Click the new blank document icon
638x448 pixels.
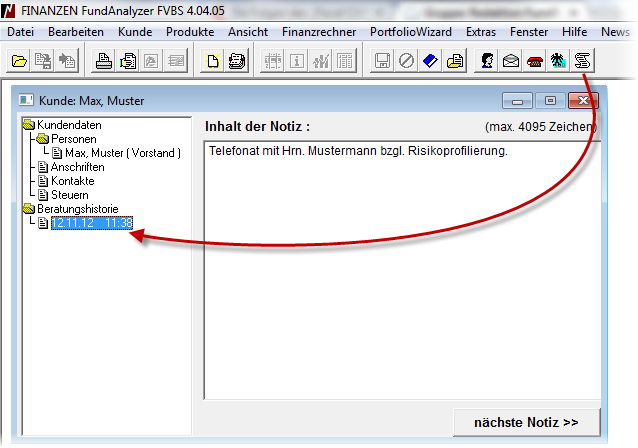click(213, 61)
